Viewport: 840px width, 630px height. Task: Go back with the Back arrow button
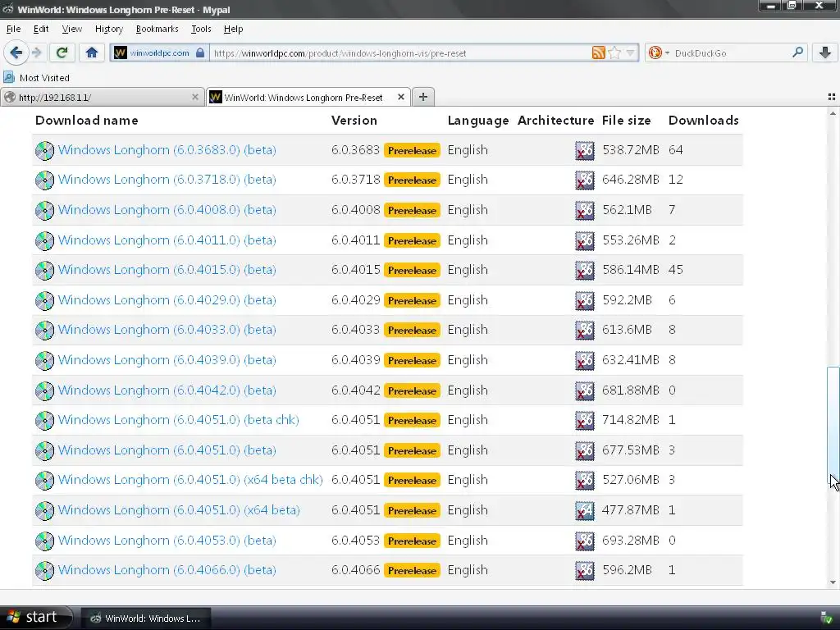[16, 52]
